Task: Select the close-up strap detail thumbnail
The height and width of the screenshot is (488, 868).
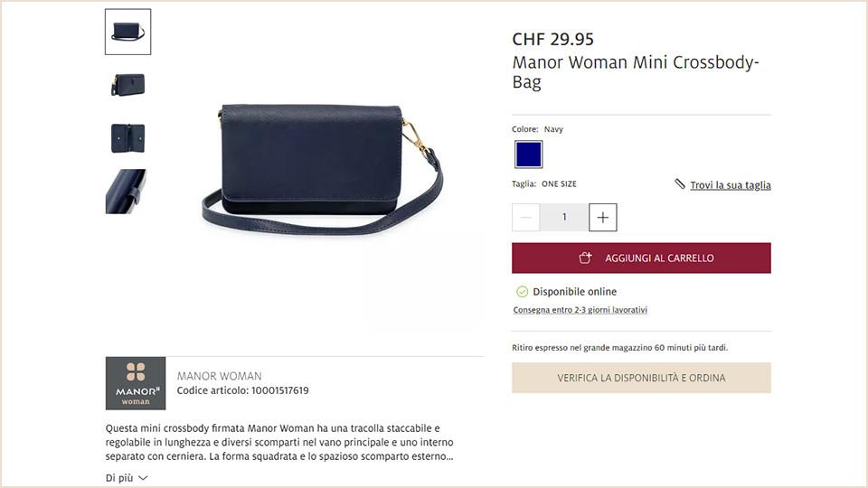Action: [x=127, y=191]
